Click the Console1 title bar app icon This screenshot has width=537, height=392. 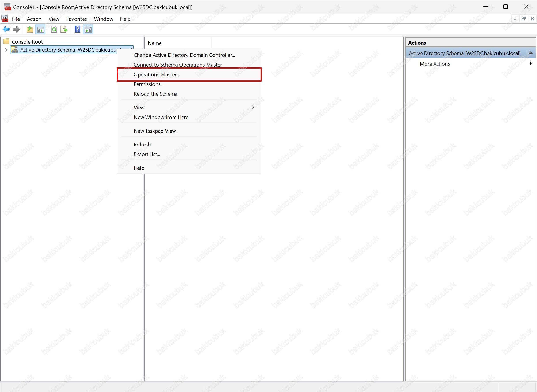point(7,7)
